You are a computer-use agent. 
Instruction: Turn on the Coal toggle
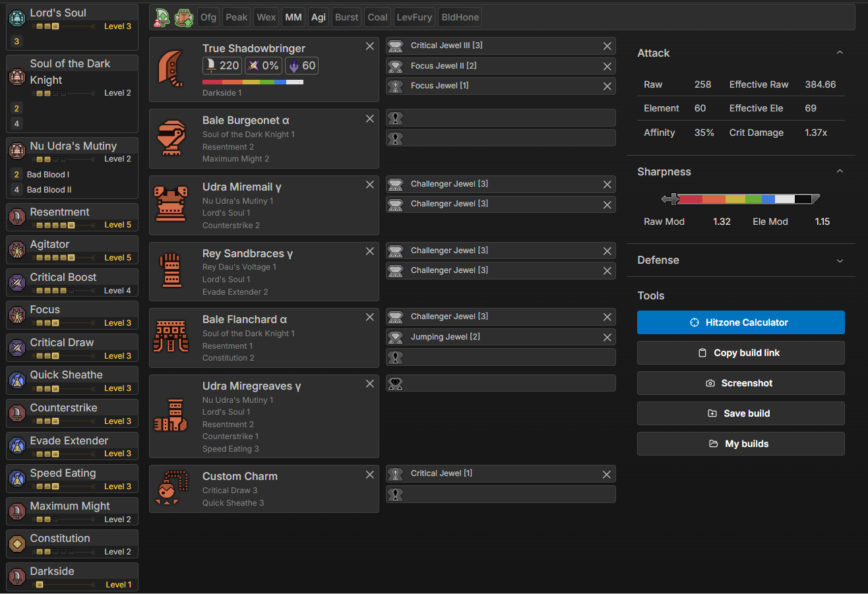pos(377,17)
